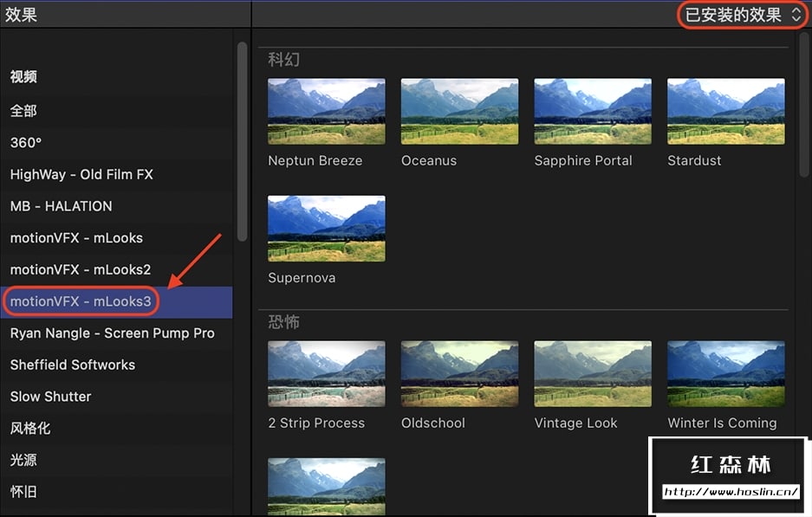
Task: Click the 2 Strip Process label
Action: (316, 423)
